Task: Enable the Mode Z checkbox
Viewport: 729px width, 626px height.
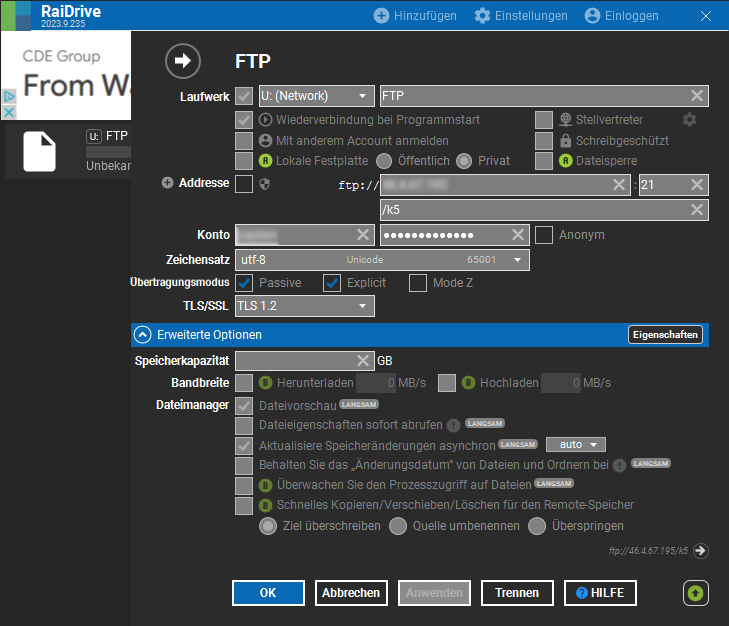Action: click(x=418, y=283)
